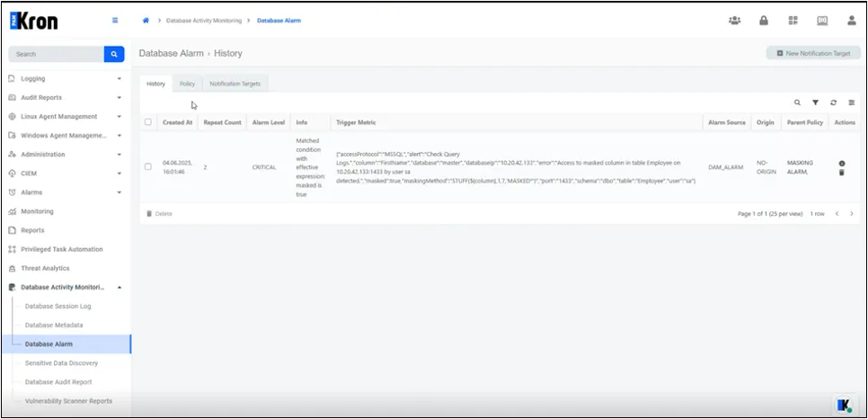Open the QR code icon in header
The image size is (868, 419).
click(x=793, y=21)
